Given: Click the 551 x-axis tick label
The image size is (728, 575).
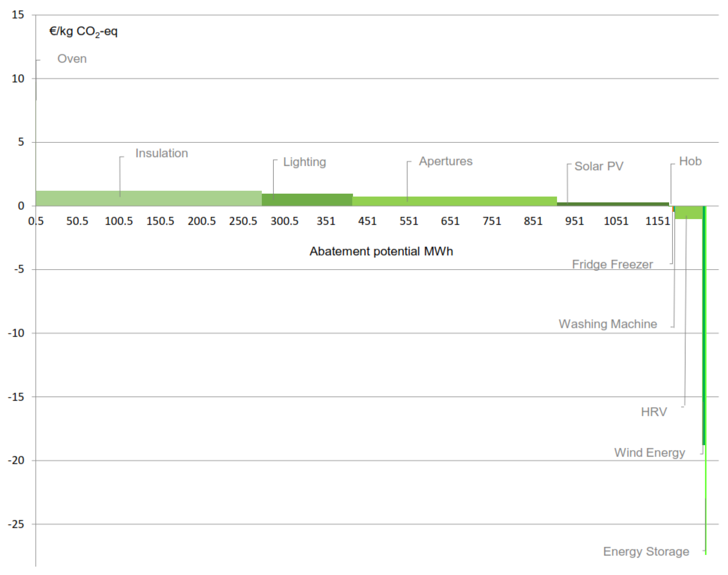Looking at the screenshot, I should coord(408,221).
